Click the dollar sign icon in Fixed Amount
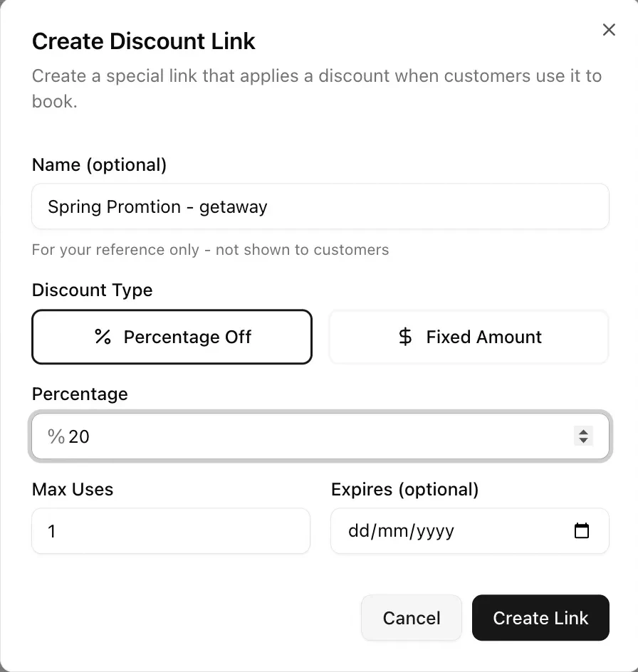The height and width of the screenshot is (672, 638). point(404,337)
